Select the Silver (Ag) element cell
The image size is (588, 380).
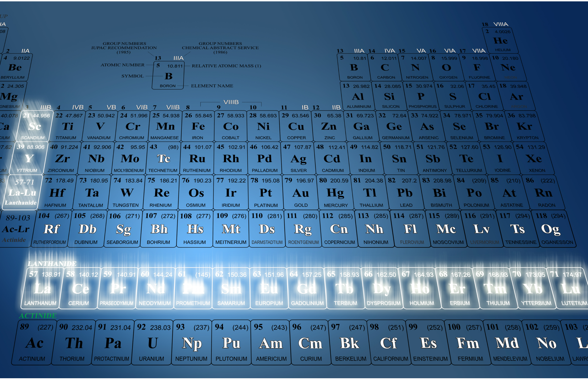[x=298, y=158]
